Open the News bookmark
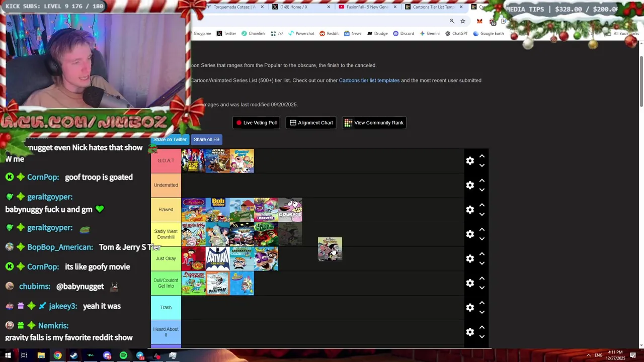Screen dimensions: 644x362 pyautogui.click(x=353, y=34)
